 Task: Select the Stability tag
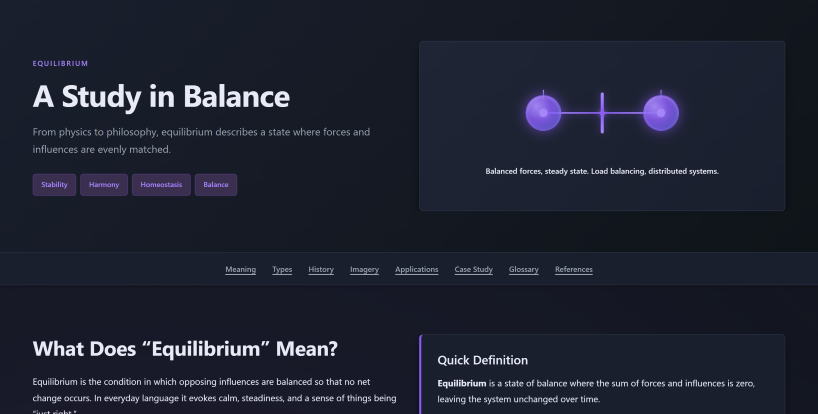coord(54,185)
